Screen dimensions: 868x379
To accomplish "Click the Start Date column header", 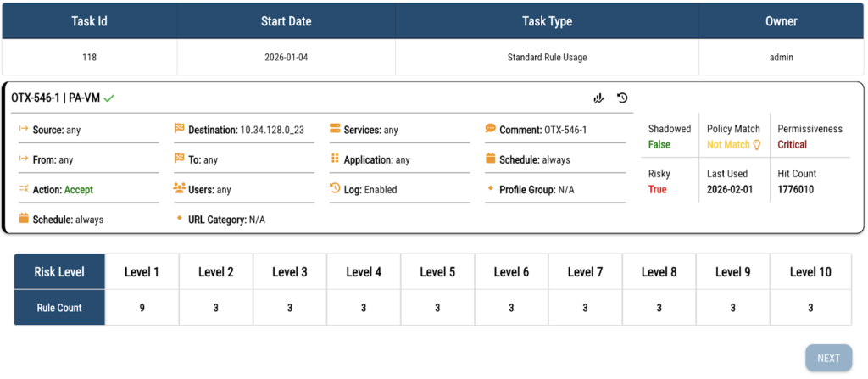I will 286,21.
